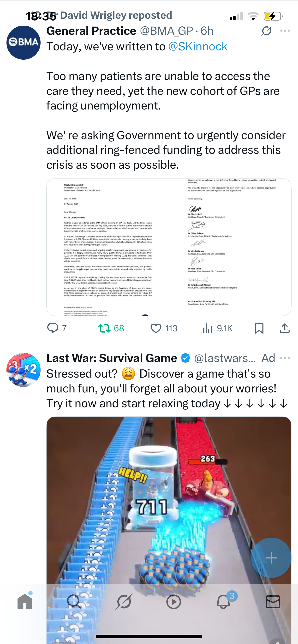The width and height of the screenshot is (298, 644).
Task: Open the video tab in bottom bar
Action: pos(173,602)
